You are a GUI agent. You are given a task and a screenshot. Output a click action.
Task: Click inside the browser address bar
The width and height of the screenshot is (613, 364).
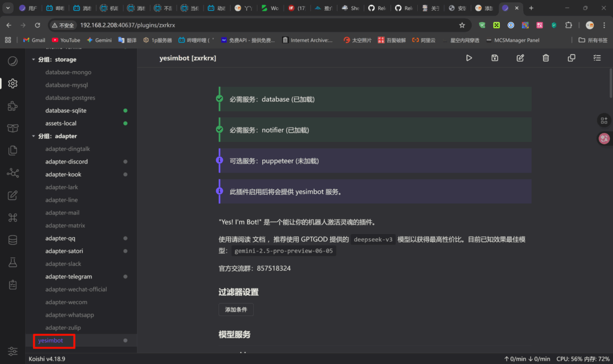click(239, 26)
